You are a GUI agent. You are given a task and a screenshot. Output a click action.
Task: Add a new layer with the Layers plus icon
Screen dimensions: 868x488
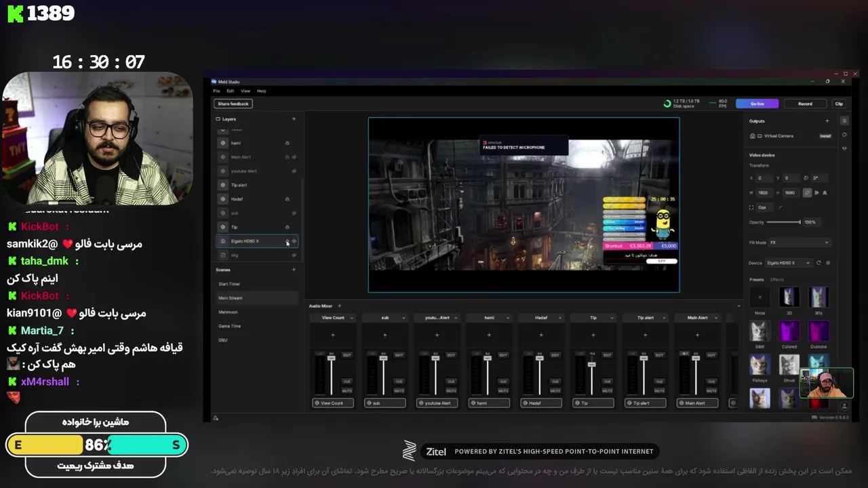(294, 119)
